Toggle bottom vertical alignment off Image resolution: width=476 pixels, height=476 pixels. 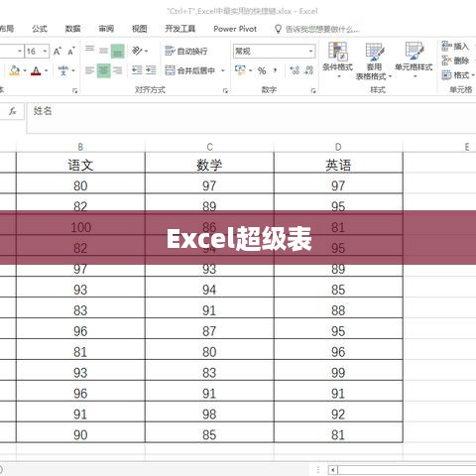[x=118, y=51]
